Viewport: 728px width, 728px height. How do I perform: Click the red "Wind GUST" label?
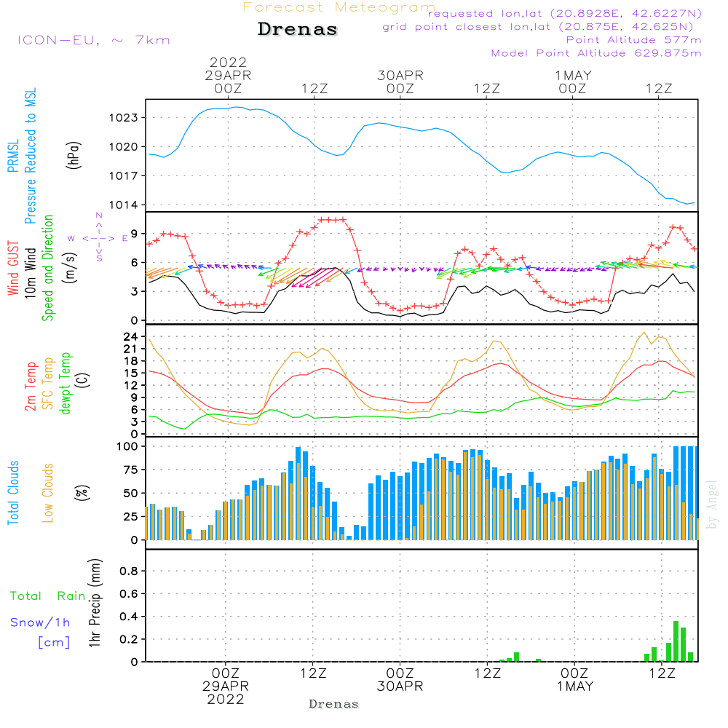13,268
